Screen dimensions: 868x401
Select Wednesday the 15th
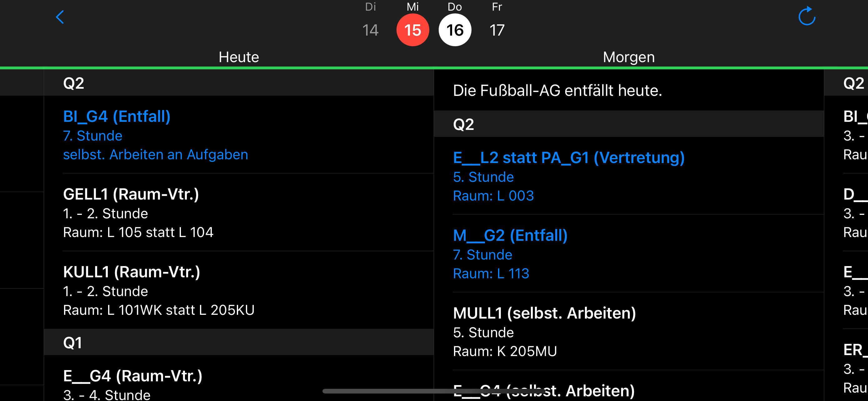[412, 30]
